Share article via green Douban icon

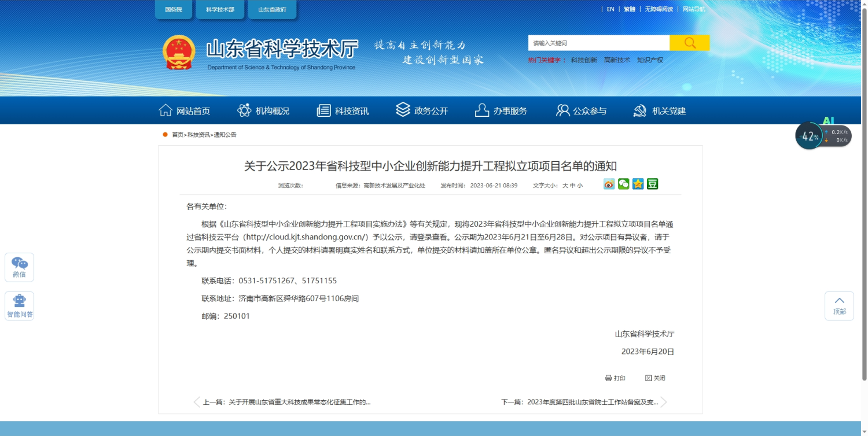[652, 184]
